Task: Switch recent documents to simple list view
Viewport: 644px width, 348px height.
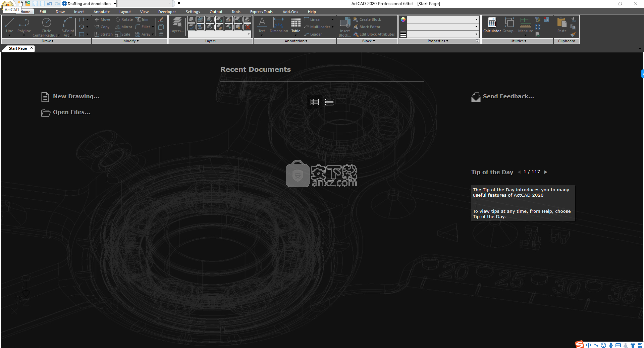Action: point(329,102)
